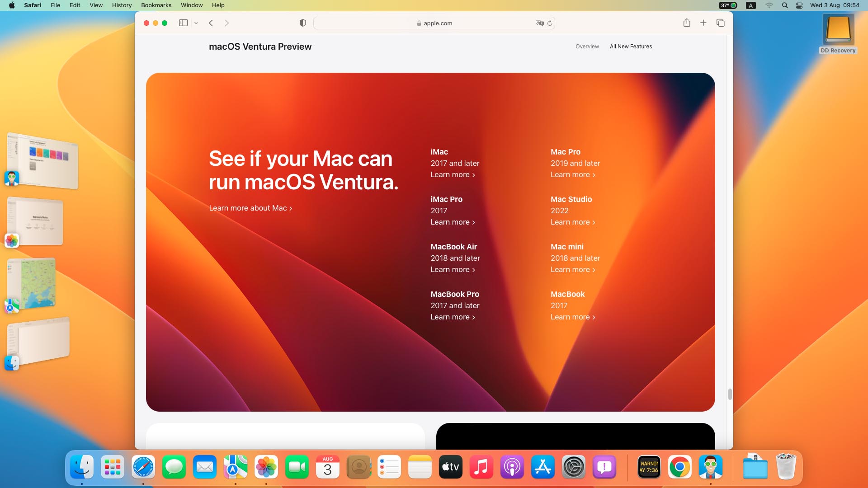Open Podcasts from the Dock
Screen dimensions: 868x488
pos(512,467)
